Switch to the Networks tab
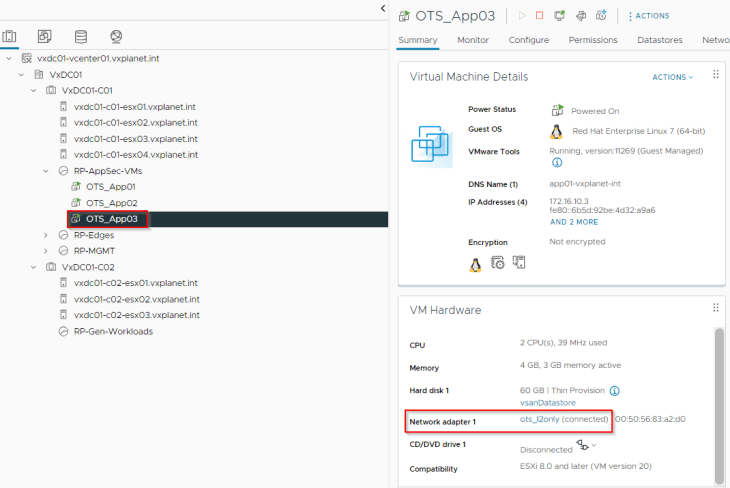Viewport: 730px width, 488px height. tap(716, 40)
